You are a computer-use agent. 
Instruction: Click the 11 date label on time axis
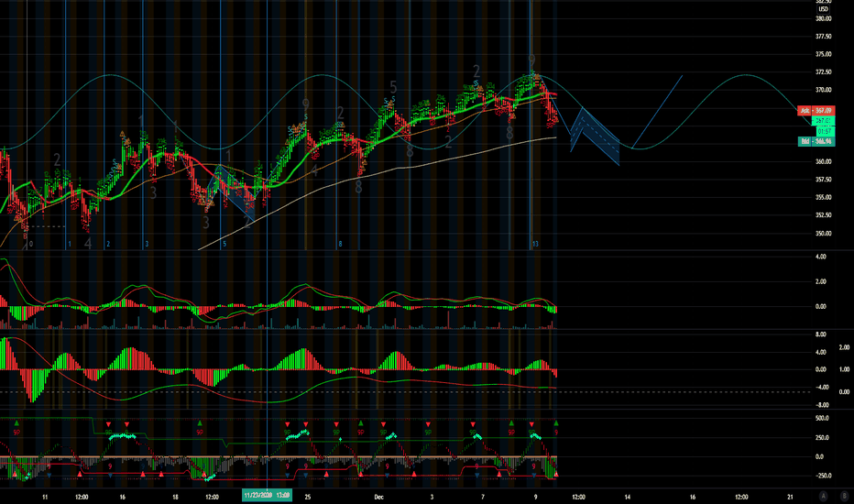(x=45, y=497)
